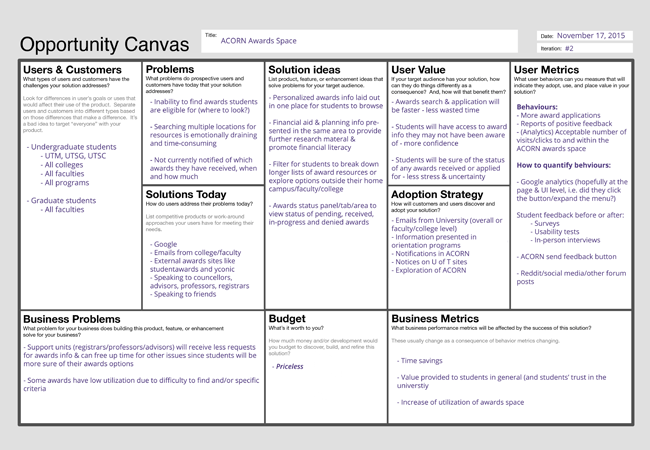Select the 'Problems' section heading
The image size is (650, 450).
tap(170, 69)
